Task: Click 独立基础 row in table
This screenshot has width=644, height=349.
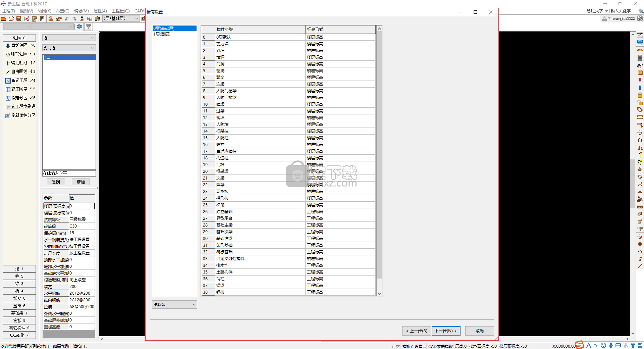Action: pyautogui.click(x=288, y=212)
